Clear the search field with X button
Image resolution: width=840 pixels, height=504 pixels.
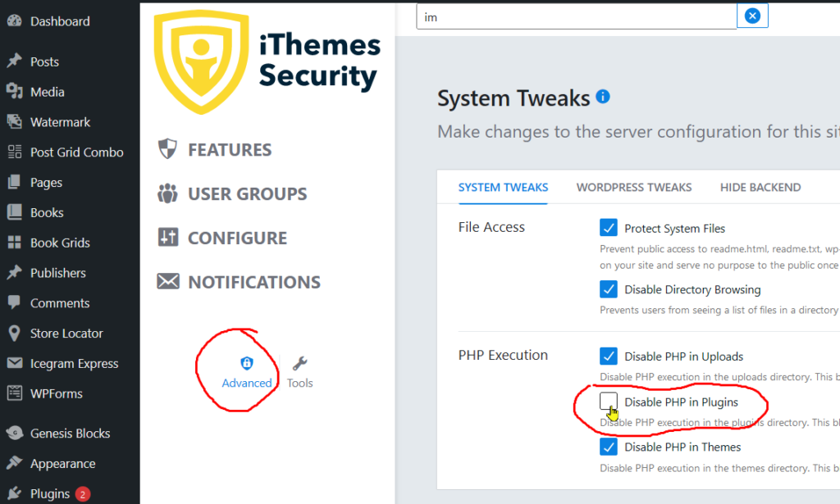[x=752, y=16]
